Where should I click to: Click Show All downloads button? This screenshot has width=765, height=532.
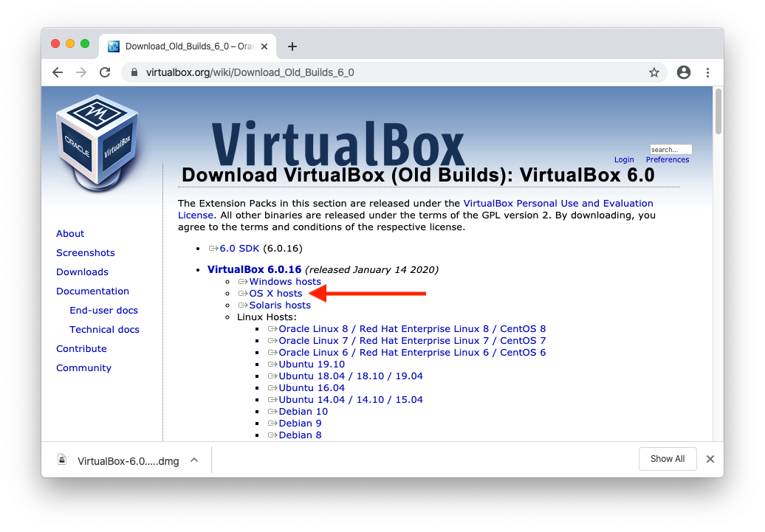click(668, 459)
